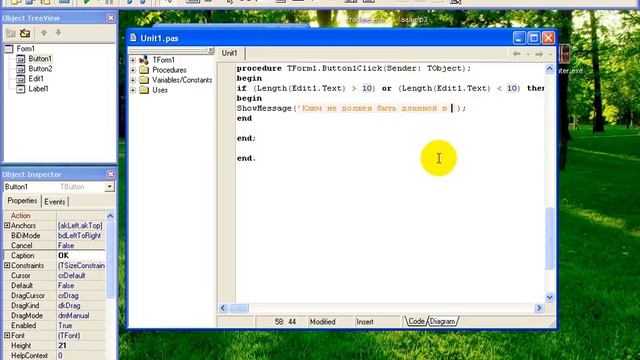Click the Insert mode indicator in status bar
640x360 pixels.
pyautogui.click(x=365, y=322)
